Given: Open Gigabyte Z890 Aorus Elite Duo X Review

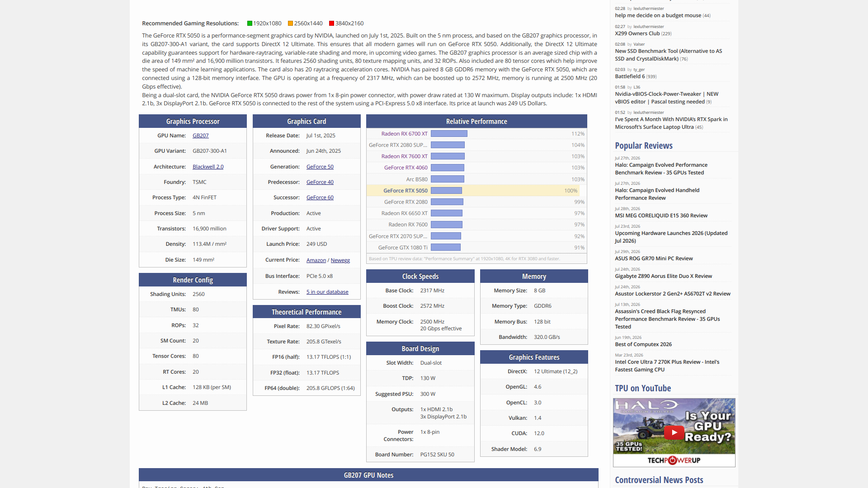Looking at the screenshot, I should [x=663, y=276].
